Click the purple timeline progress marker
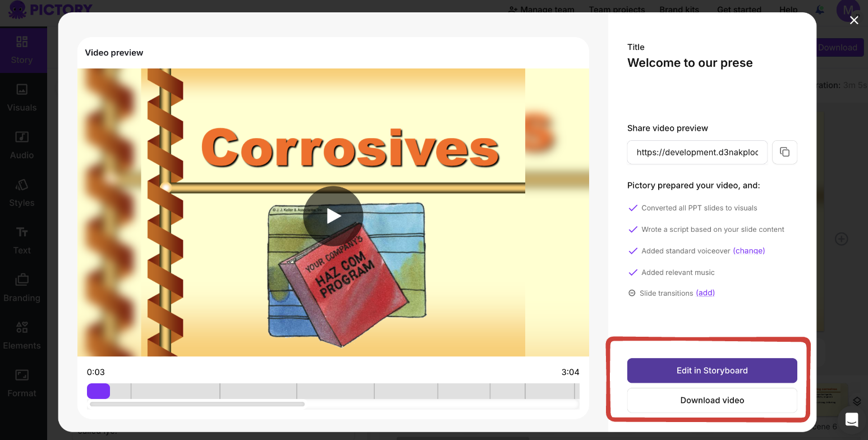 click(x=98, y=391)
